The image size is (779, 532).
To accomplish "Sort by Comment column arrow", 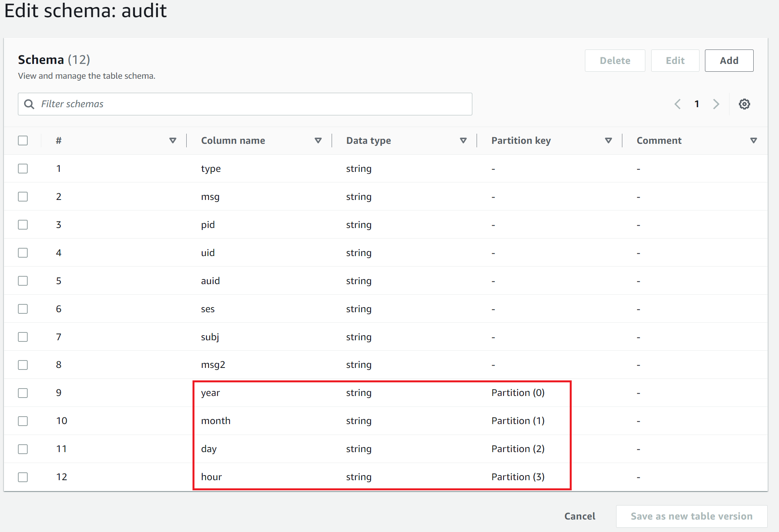I will click(753, 141).
